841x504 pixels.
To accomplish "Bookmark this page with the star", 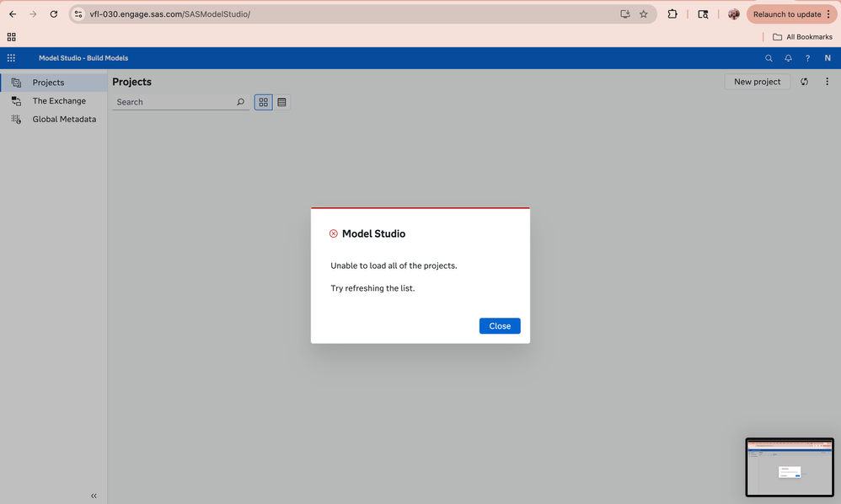I will (x=644, y=14).
